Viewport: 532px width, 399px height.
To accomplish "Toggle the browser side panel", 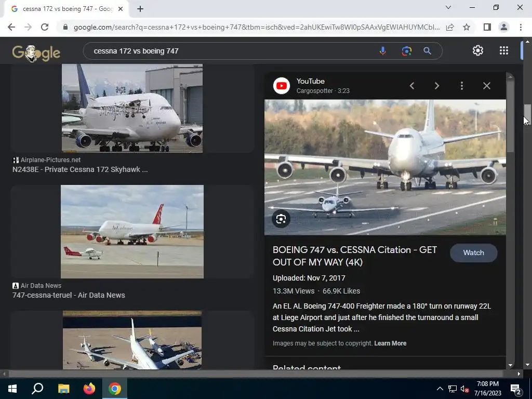I will point(487,27).
